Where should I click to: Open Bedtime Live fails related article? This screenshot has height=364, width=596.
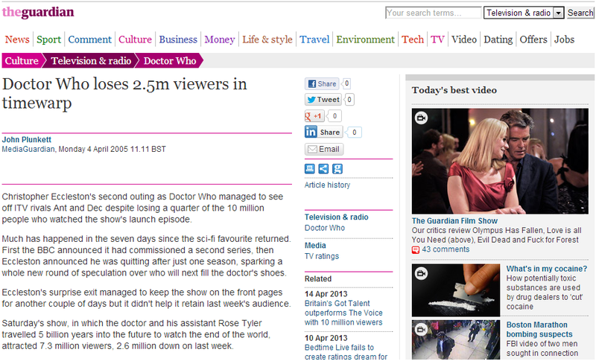(346, 352)
